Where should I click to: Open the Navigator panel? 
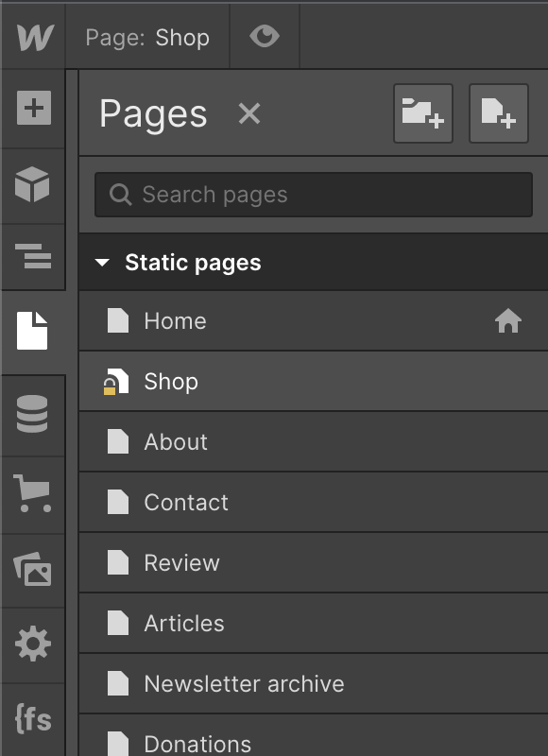(33, 255)
